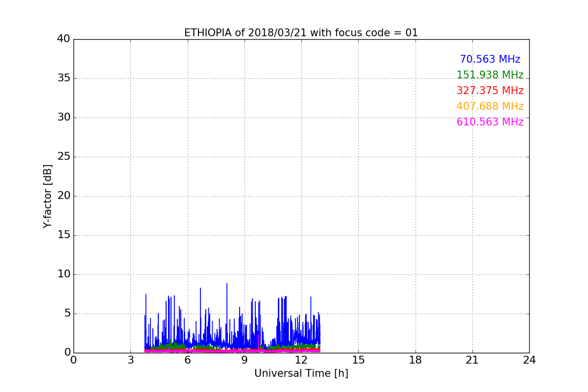
Task: Select the 407.688 MHz legend label
Action: 490,106
